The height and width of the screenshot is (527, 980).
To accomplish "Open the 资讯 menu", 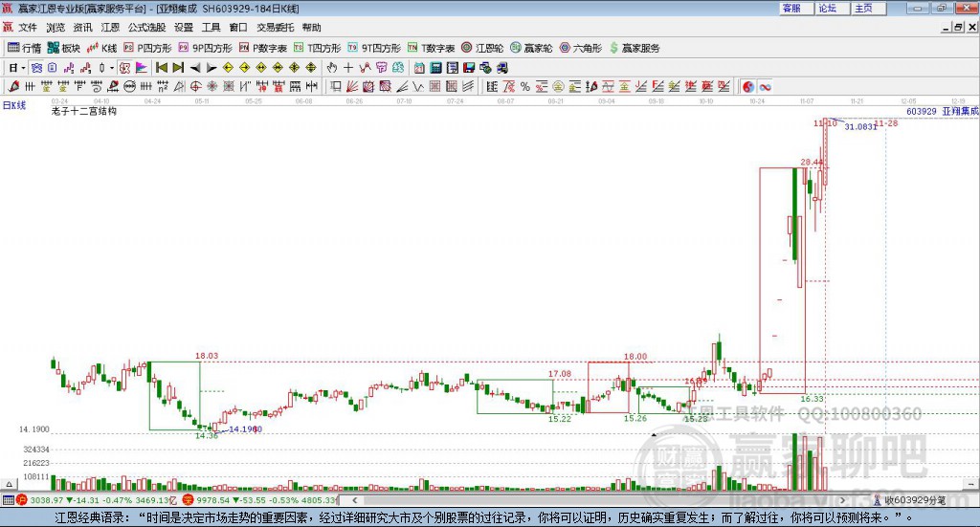I will pos(82,28).
